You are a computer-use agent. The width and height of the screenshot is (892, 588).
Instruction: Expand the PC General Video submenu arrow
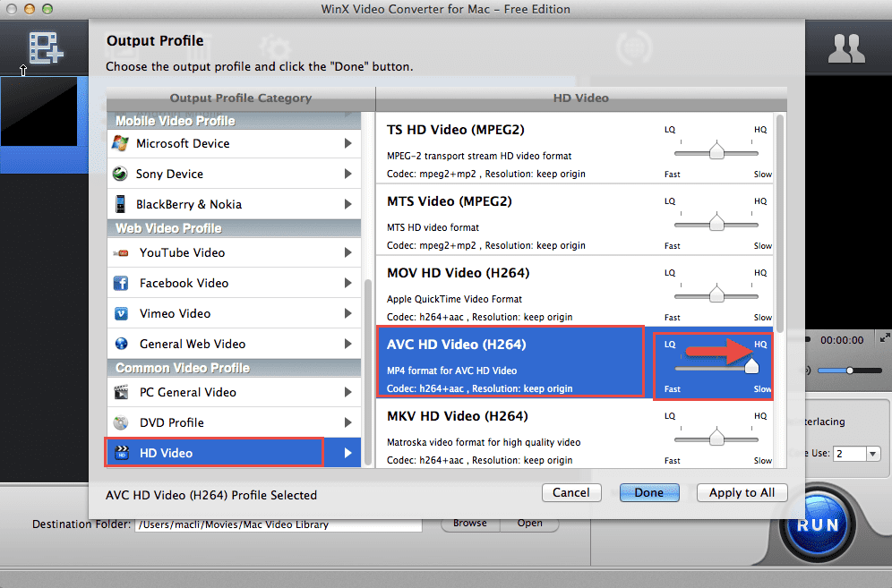click(x=348, y=392)
